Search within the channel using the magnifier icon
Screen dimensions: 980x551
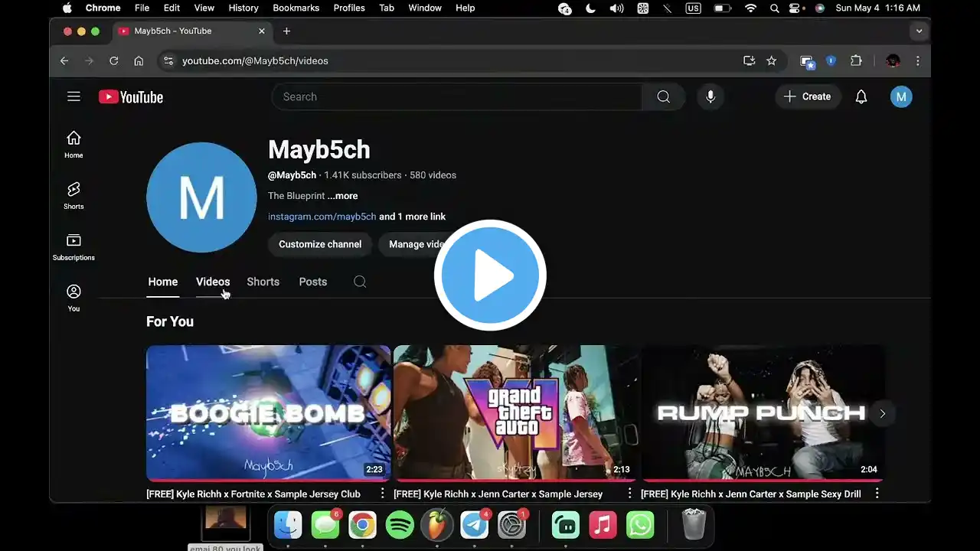[360, 282]
